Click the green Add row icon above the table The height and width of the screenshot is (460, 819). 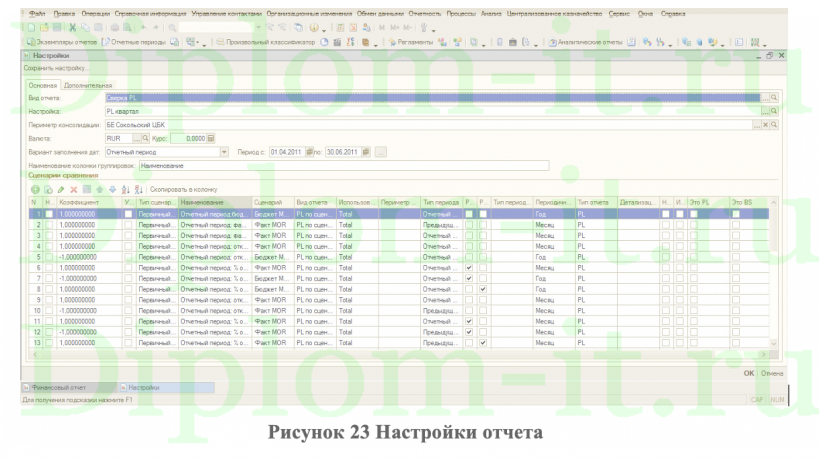pos(35,190)
